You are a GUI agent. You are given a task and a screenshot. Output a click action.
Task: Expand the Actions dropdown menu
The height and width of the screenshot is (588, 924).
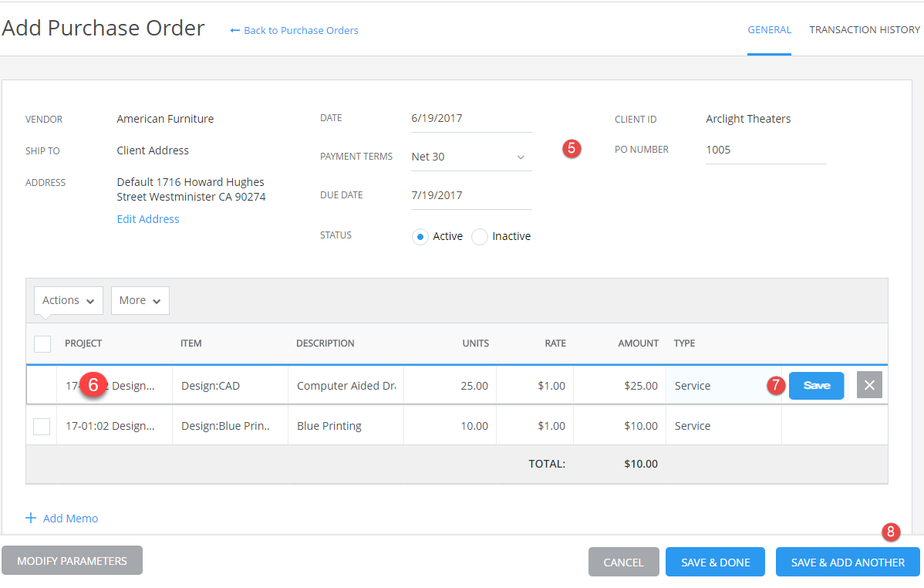coord(69,301)
